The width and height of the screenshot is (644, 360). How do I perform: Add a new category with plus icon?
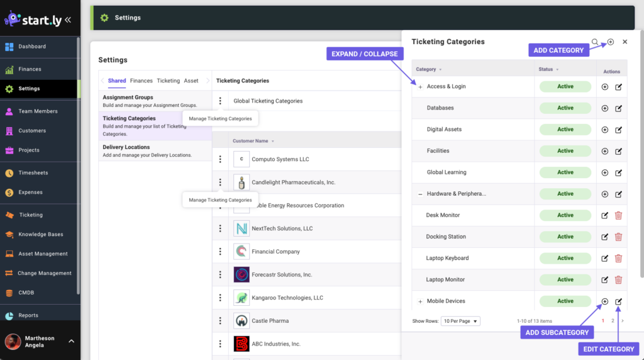[611, 42]
